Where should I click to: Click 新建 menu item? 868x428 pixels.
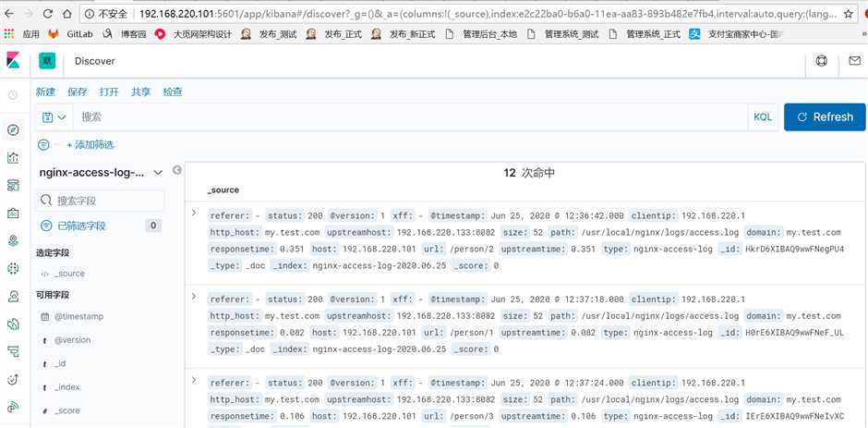[x=45, y=92]
